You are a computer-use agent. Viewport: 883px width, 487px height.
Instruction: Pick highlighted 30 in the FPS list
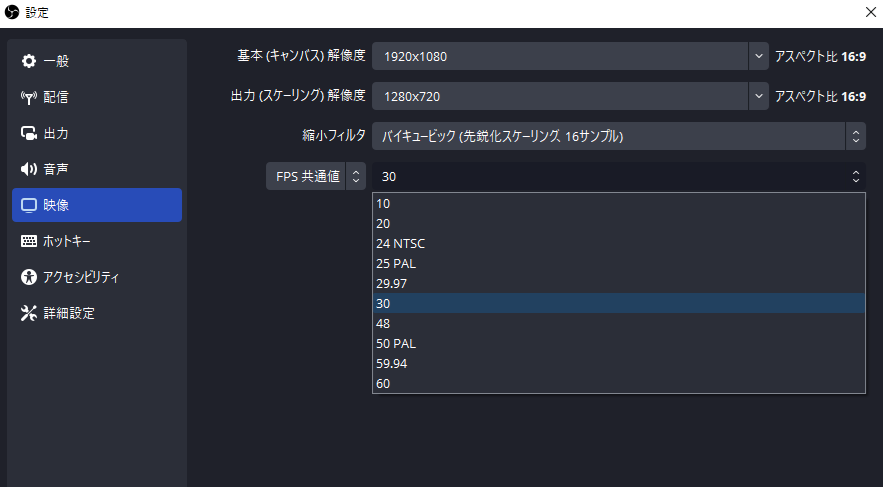pyautogui.click(x=618, y=303)
